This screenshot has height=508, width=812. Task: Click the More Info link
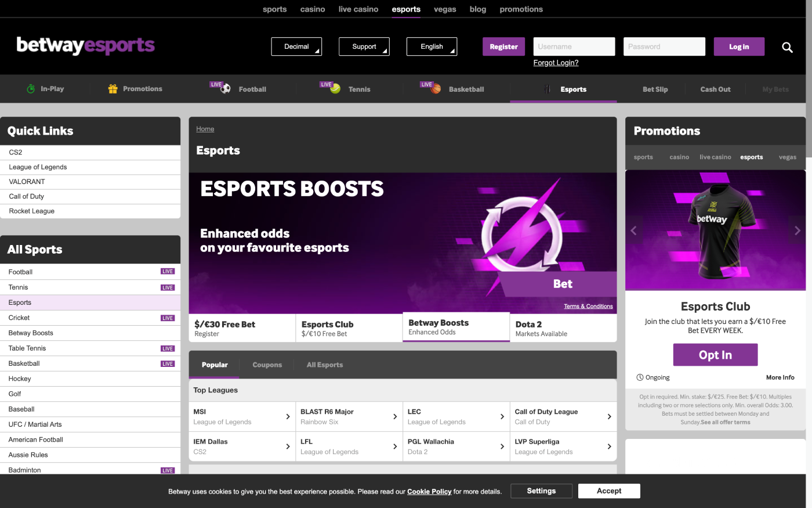pyautogui.click(x=780, y=377)
